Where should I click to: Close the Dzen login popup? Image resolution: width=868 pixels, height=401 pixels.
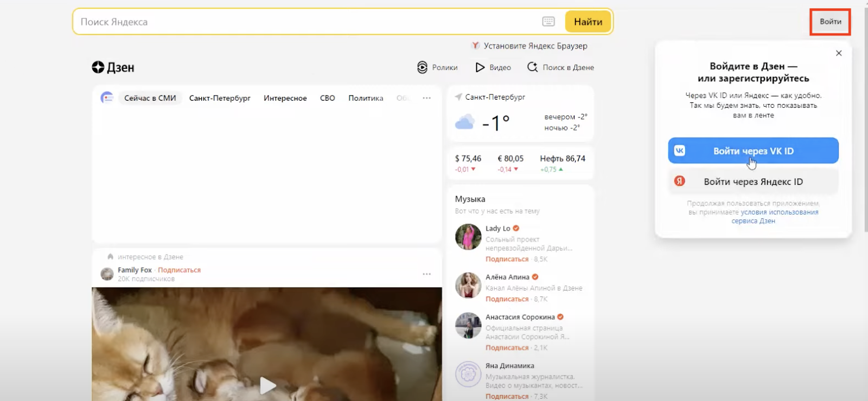click(x=839, y=53)
